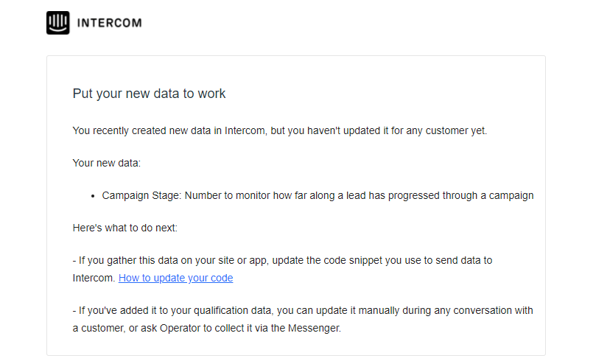The width and height of the screenshot is (596, 364).
Task: Click the 'Here's what to do next:' line
Action: point(125,228)
